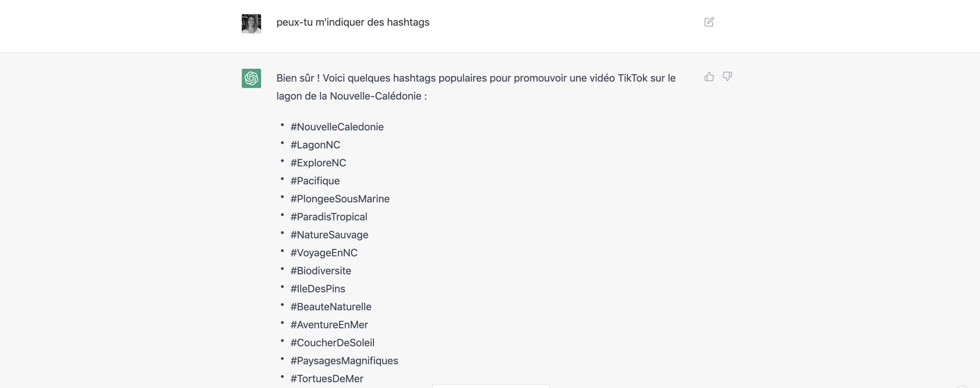980x388 pixels.
Task: Click the user profile photo
Action: pos(251,23)
